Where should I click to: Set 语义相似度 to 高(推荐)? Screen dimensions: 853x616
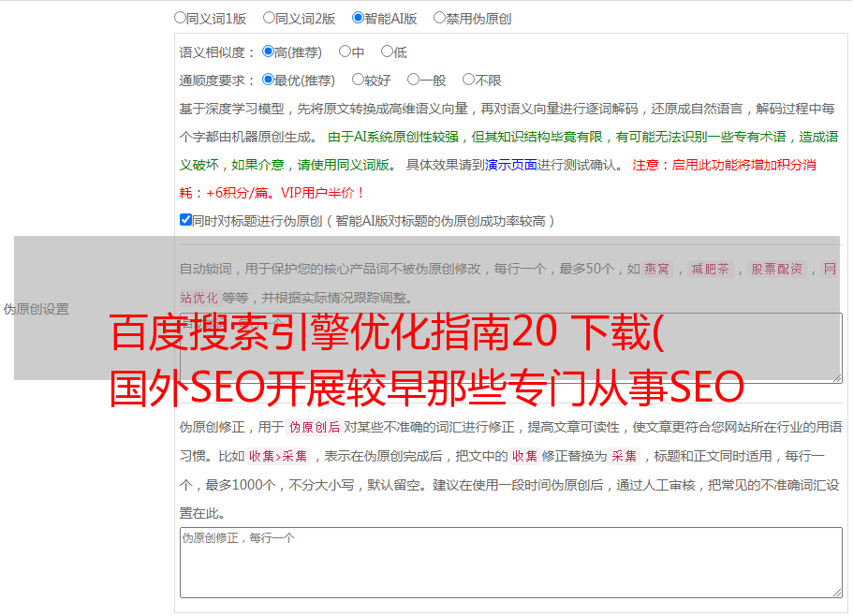click(x=268, y=51)
